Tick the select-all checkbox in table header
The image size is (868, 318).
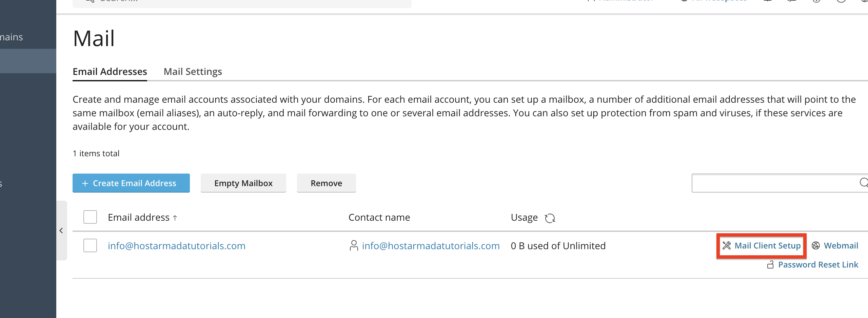click(90, 217)
